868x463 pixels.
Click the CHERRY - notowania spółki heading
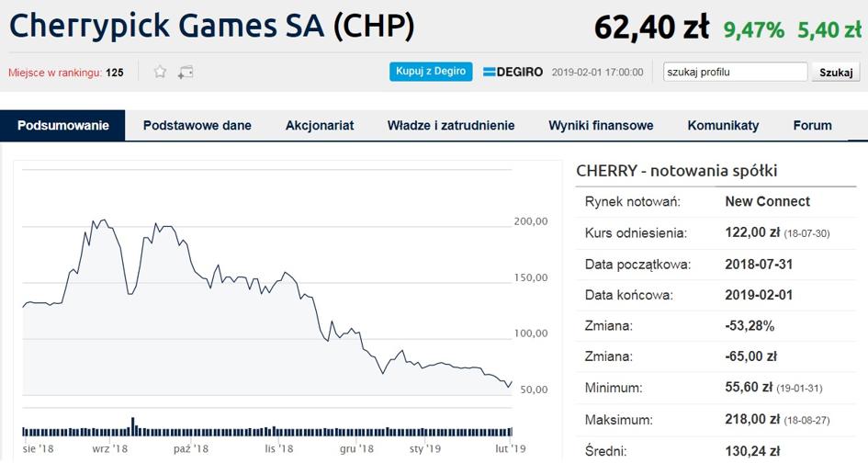click(x=677, y=170)
